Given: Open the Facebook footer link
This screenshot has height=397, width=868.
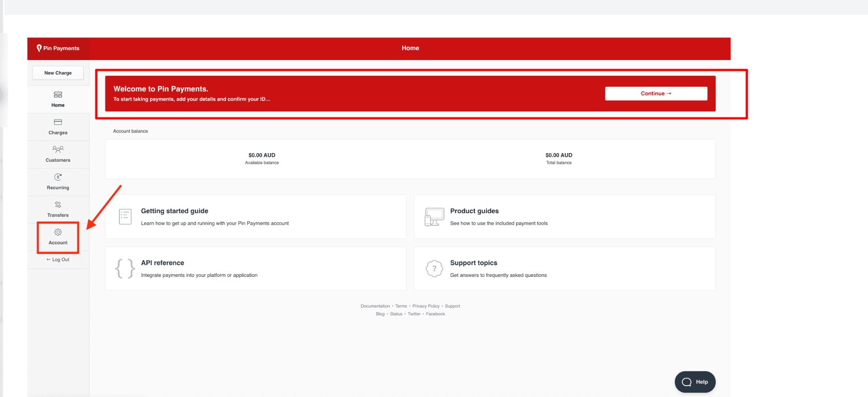Looking at the screenshot, I should click(x=435, y=314).
